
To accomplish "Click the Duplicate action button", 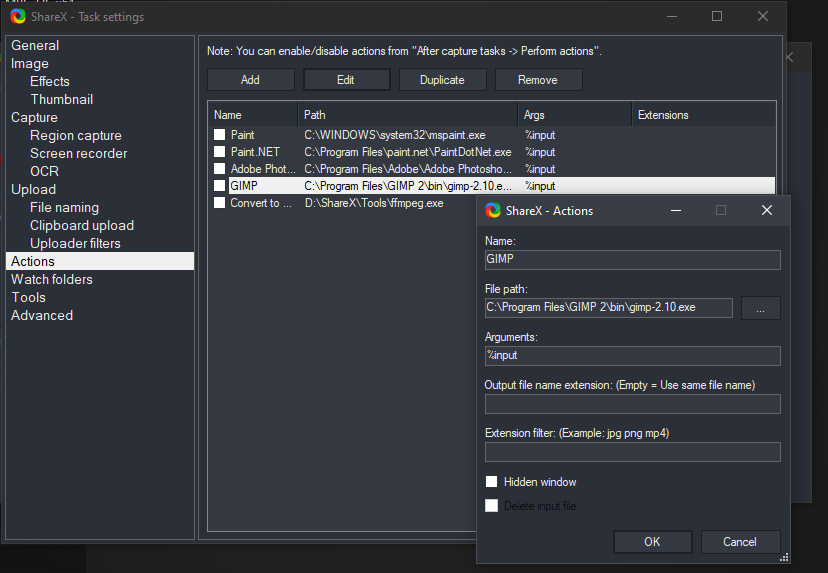I will tap(443, 80).
